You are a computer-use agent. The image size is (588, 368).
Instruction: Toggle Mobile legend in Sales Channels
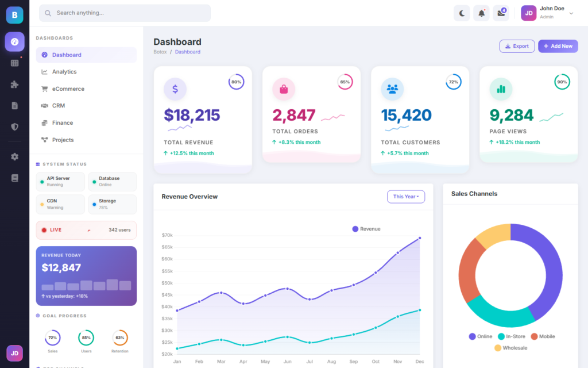[543, 336]
